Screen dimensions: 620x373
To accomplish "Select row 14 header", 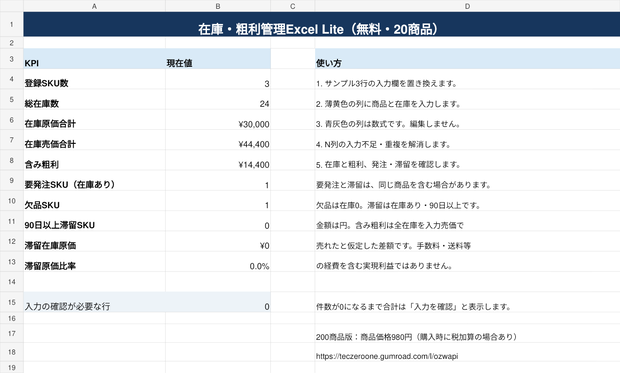I will 11,282.
